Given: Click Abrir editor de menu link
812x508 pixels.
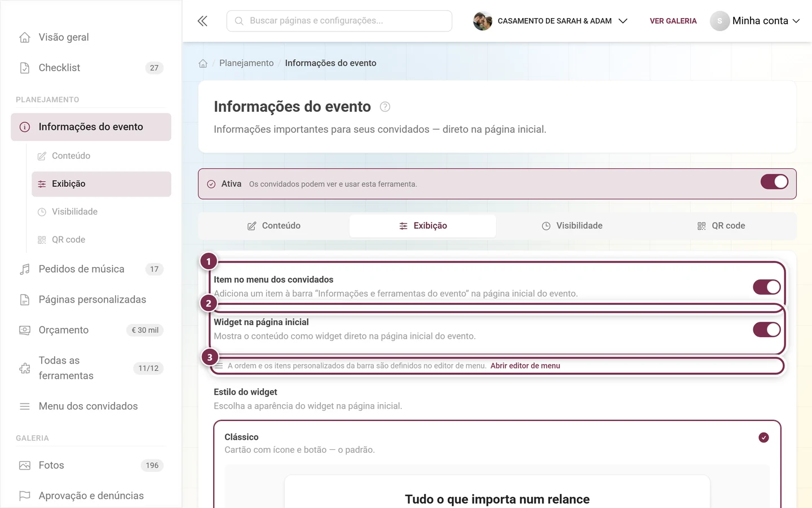Looking at the screenshot, I should coord(525,366).
